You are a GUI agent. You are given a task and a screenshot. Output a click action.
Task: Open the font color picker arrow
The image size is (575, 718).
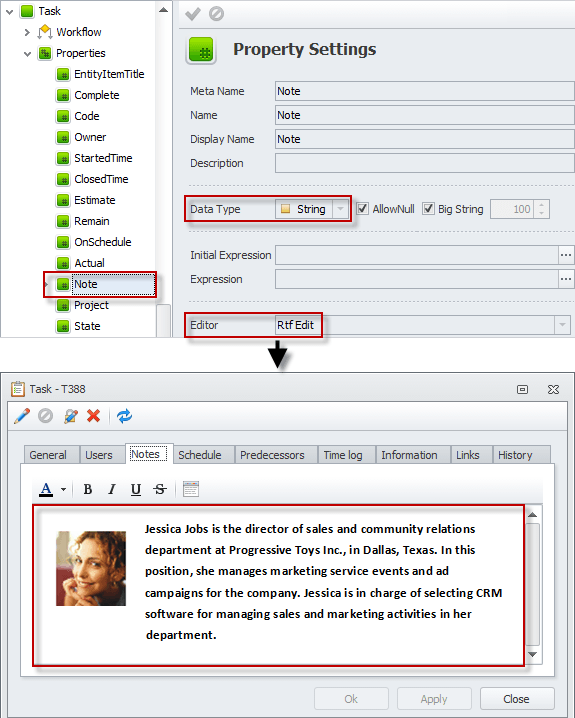click(x=63, y=490)
